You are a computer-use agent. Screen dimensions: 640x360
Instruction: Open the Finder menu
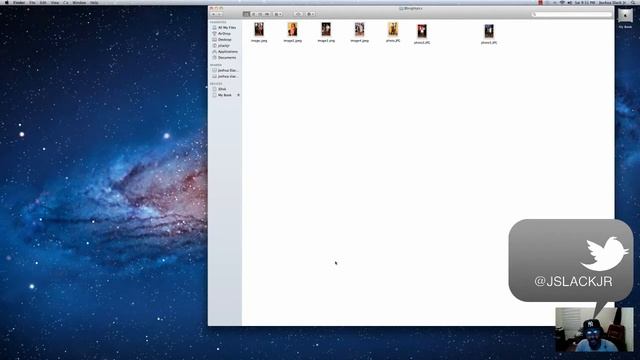point(19,2)
